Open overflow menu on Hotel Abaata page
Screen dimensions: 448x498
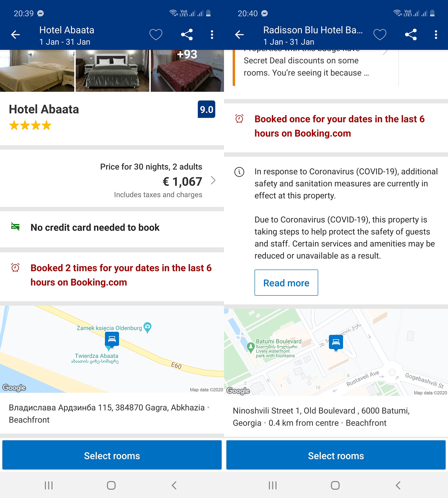[212, 35]
